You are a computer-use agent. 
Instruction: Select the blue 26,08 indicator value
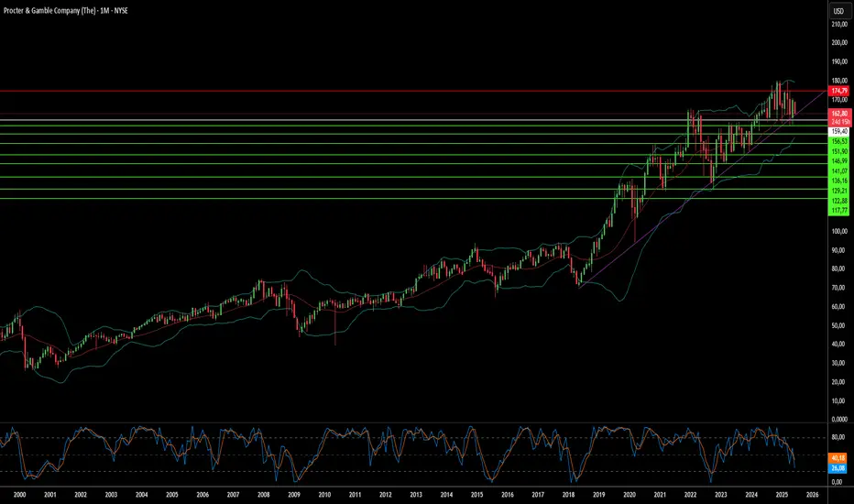click(x=838, y=468)
